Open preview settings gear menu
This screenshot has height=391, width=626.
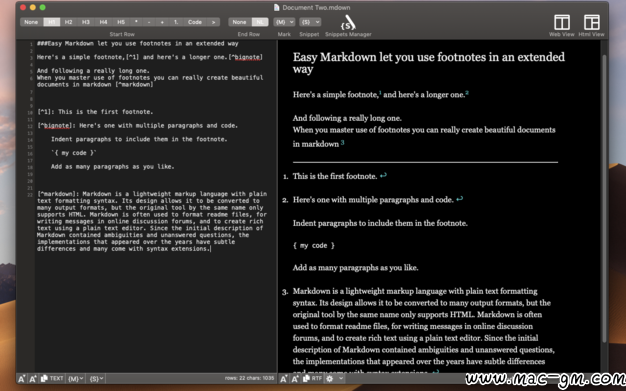coord(330,378)
